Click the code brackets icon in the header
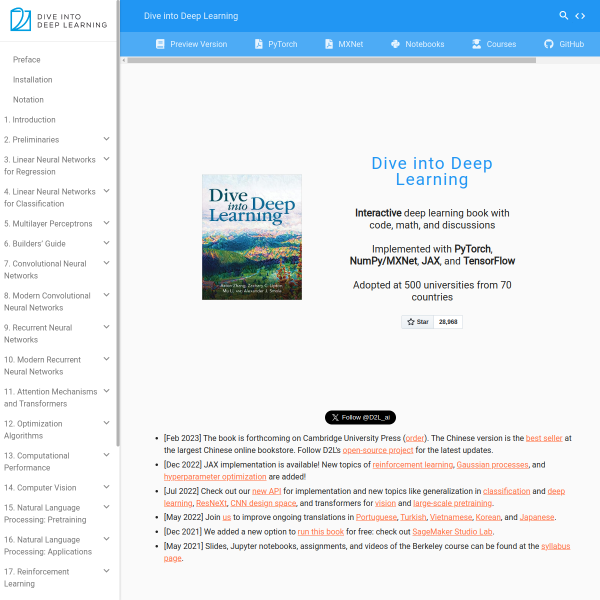The height and width of the screenshot is (600, 600). (580, 16)
